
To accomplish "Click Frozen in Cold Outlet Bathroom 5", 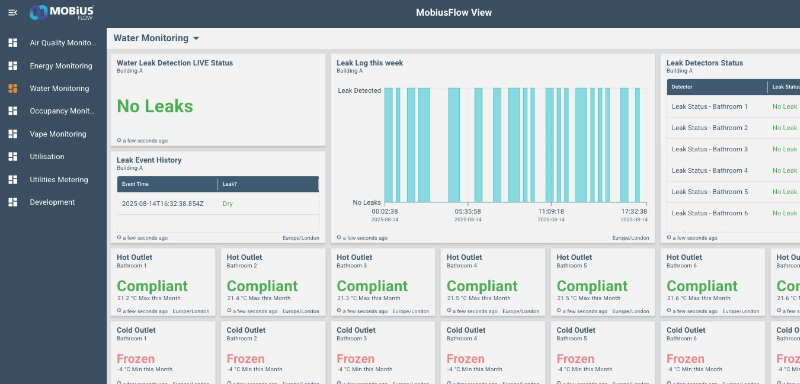I will point(576,359).
